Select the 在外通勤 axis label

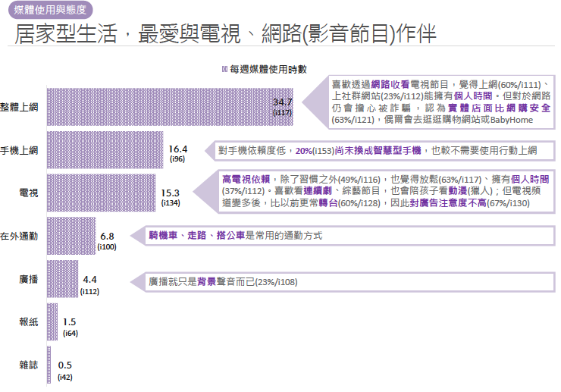pos(19,237)
